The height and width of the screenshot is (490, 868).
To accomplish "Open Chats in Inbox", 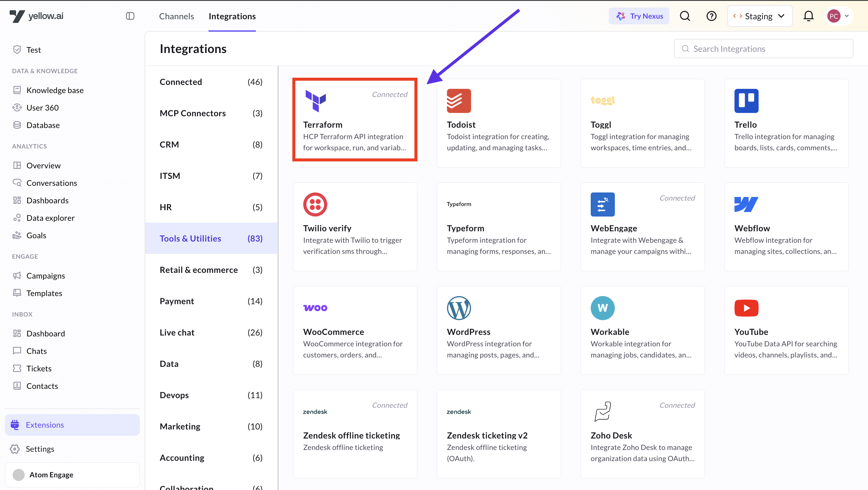I will [x=72, y=351].
